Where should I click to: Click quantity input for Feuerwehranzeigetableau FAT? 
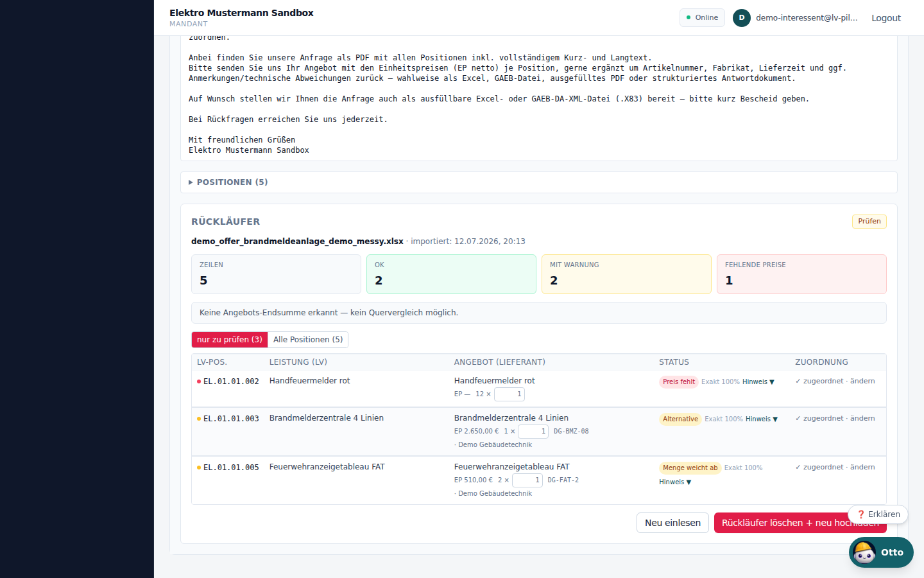tap(527, 480)
